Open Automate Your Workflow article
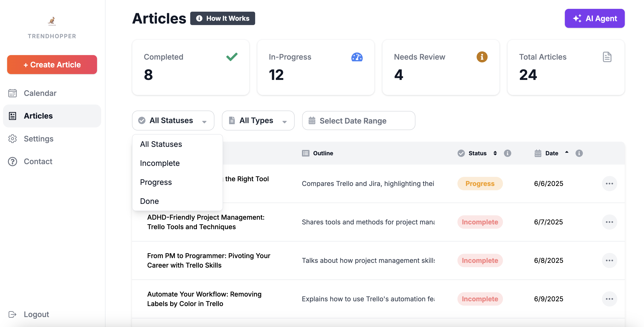 (x=204, y=299)
